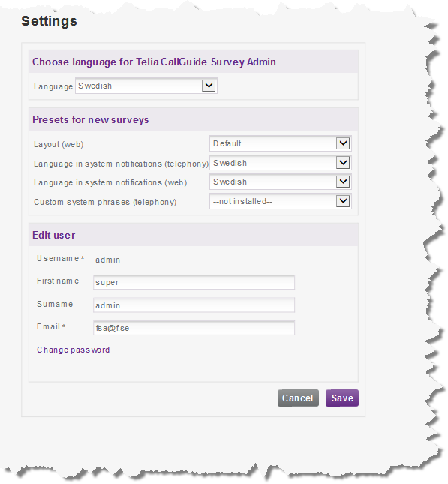
Task: Open the Survey Admin Language dropdown
Action: (146, 86)
